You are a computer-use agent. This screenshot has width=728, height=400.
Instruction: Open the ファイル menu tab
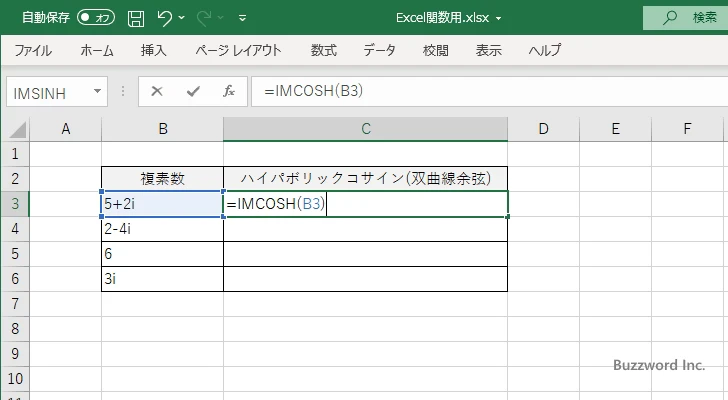(33, 50)
